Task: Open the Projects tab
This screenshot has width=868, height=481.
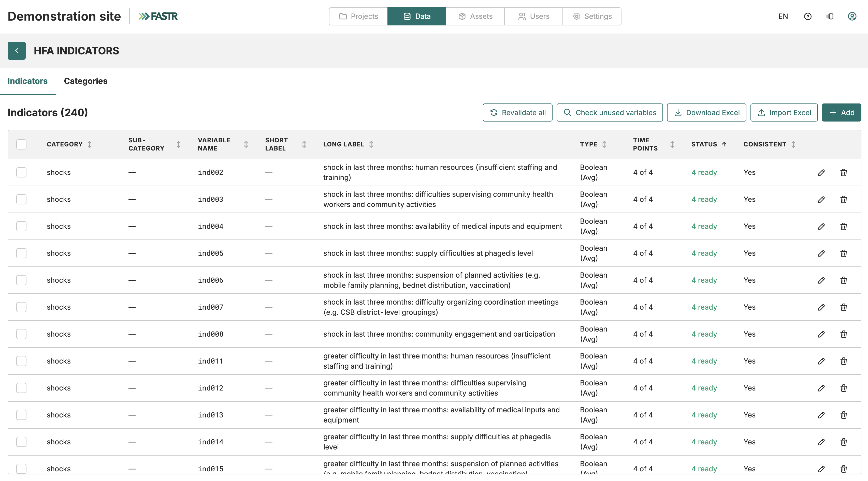Action: coord(358,16)
